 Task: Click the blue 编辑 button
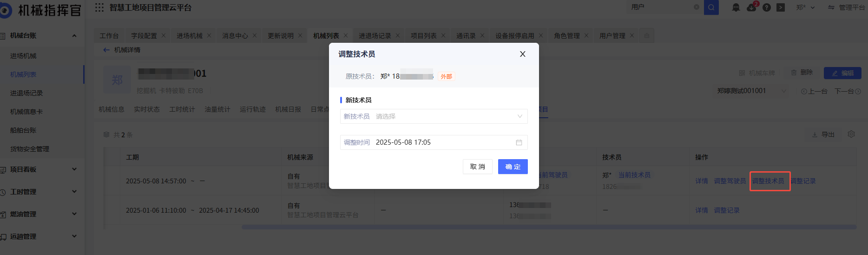(842, 73)
